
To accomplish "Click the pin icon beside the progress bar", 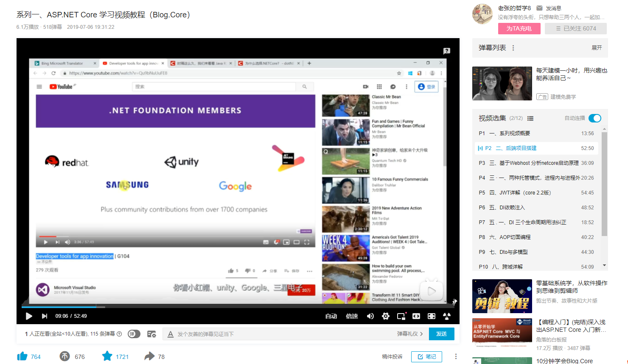I will tap(454, 302).
